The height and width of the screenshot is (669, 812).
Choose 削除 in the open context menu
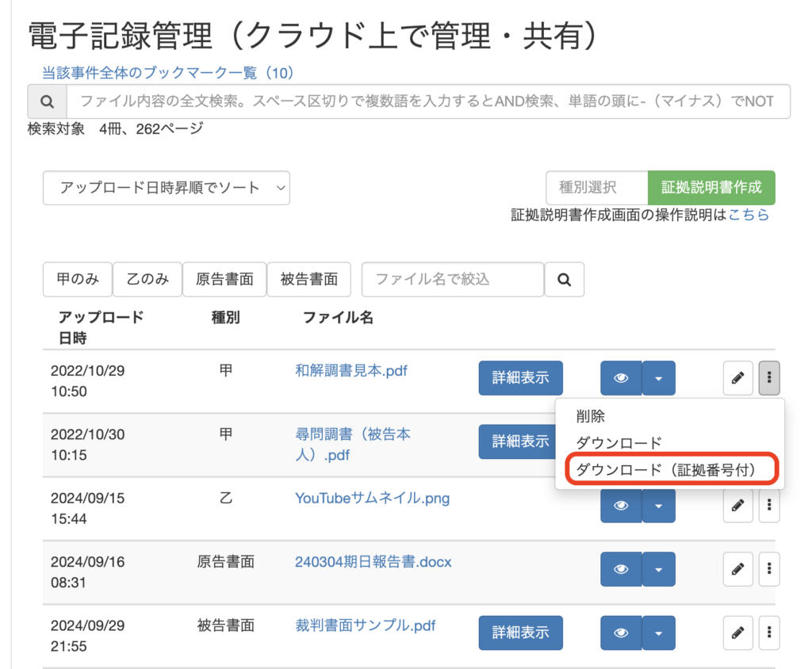point(591,416)
